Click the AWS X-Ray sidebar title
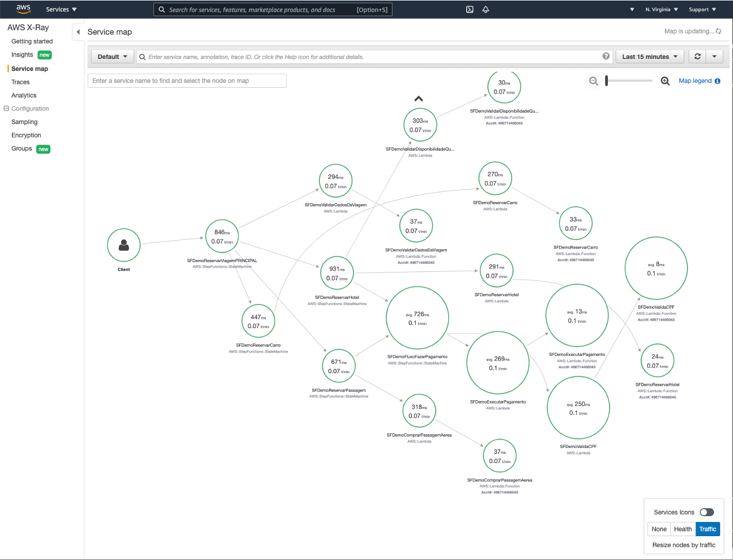Viewport: 733px width, 560px height. [x=28, y=28]
